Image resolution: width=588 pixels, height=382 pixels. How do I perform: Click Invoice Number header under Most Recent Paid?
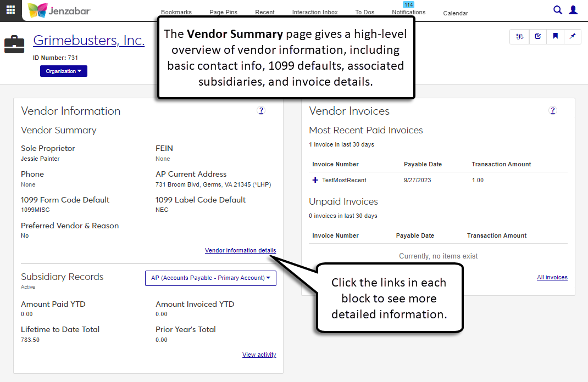[335, 164]
